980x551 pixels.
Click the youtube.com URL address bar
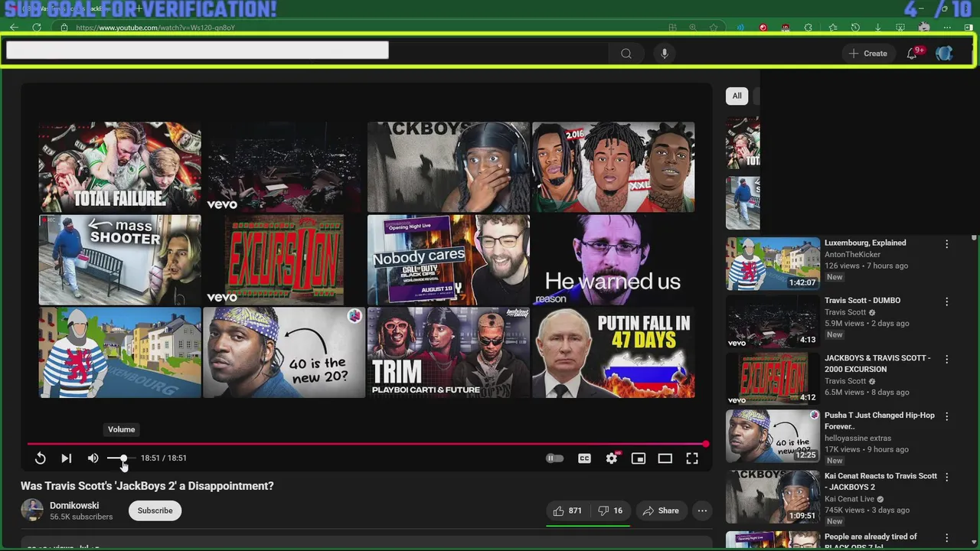(155, 28)
